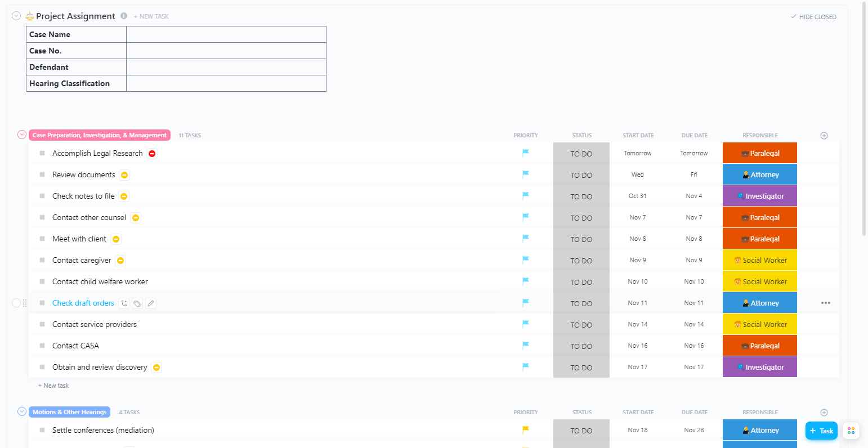Screen dimensions: 868x448
Task: Open the ClickUp apps grid in bottom corner
Action: 851,431
